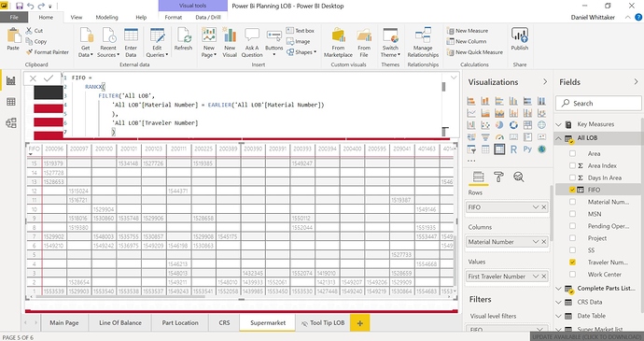
Task: Switch to Data view in left sidebar
Action: [11, 102]
